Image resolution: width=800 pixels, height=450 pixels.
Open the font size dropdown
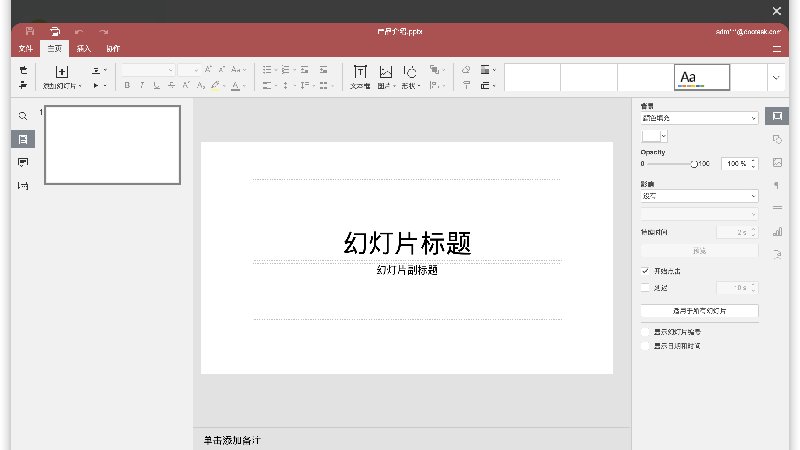pos(196,70)
